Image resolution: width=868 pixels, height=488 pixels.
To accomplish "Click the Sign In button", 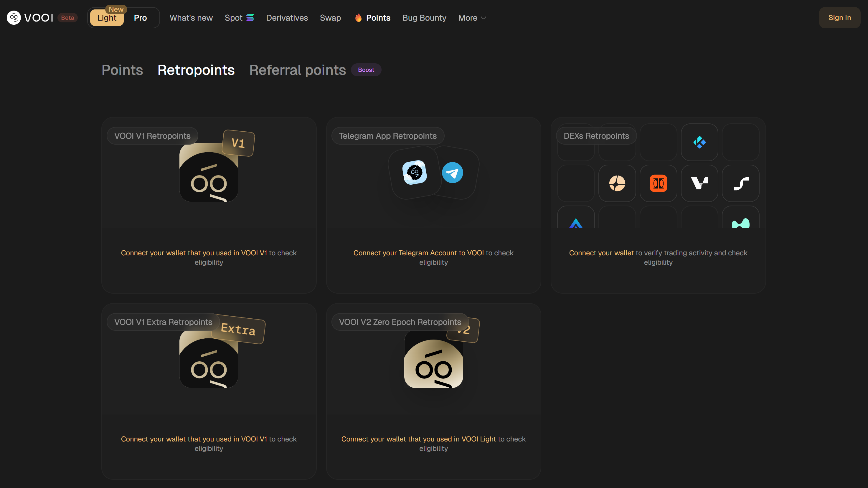I will coord(839,17).
